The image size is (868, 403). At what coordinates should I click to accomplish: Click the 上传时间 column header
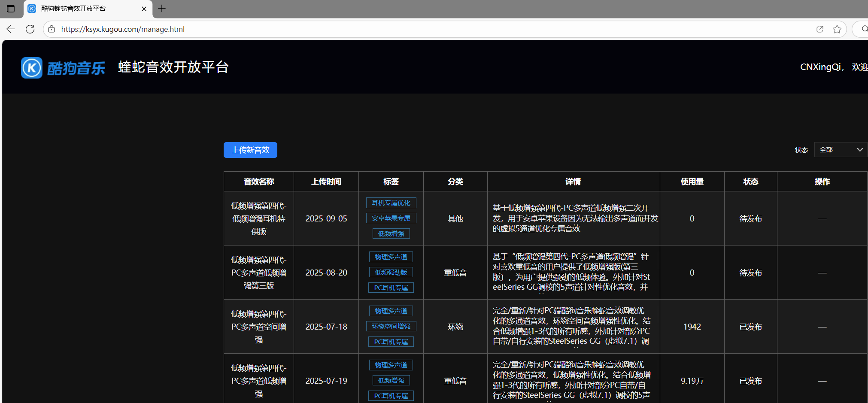tap(326, 182)
